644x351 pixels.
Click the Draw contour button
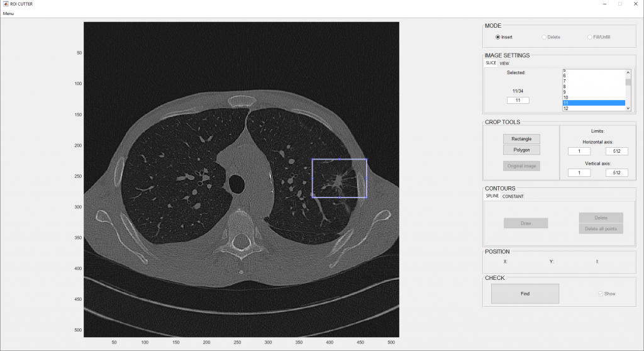(x=526, y=223)
